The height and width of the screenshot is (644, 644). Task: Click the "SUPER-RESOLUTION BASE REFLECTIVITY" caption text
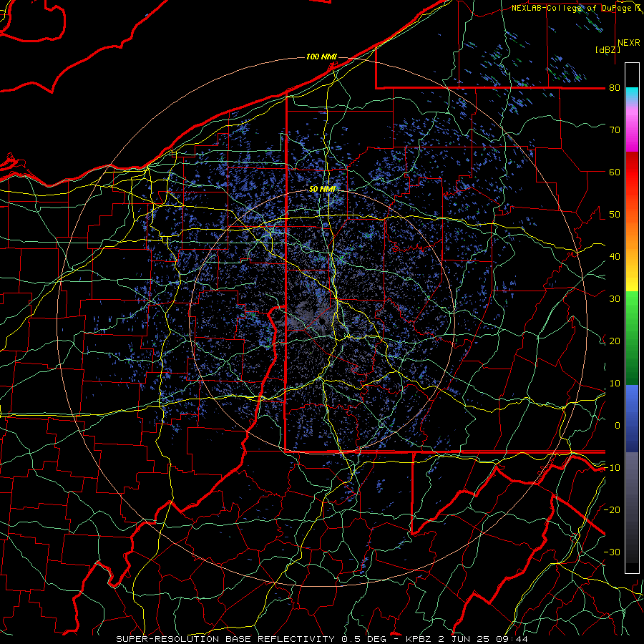pyautogui.click(x=225, y=639)
